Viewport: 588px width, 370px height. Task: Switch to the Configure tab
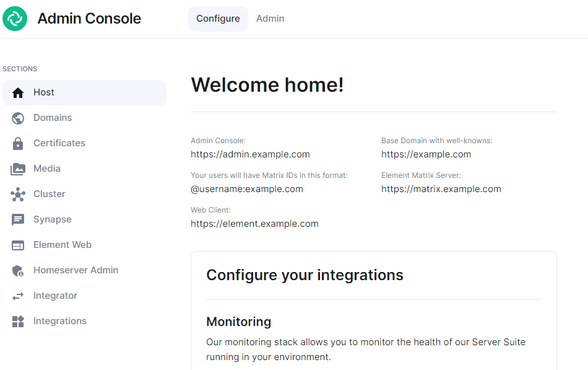[x=218, y=19]
